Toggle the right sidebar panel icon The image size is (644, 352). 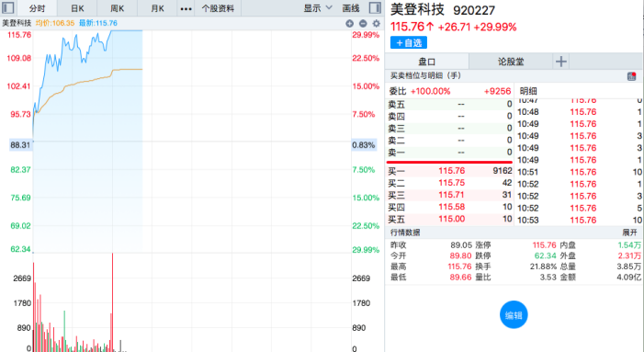tap(375, 7)
